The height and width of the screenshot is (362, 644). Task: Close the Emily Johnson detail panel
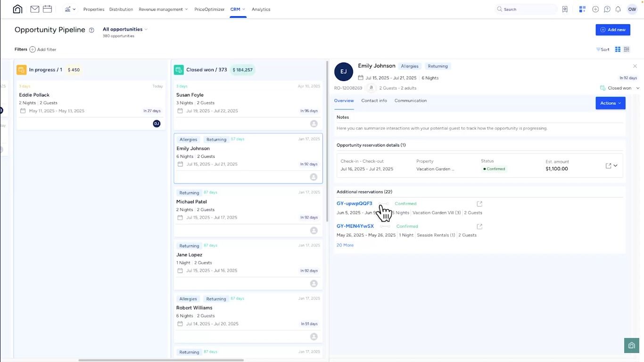pos(635,66)
